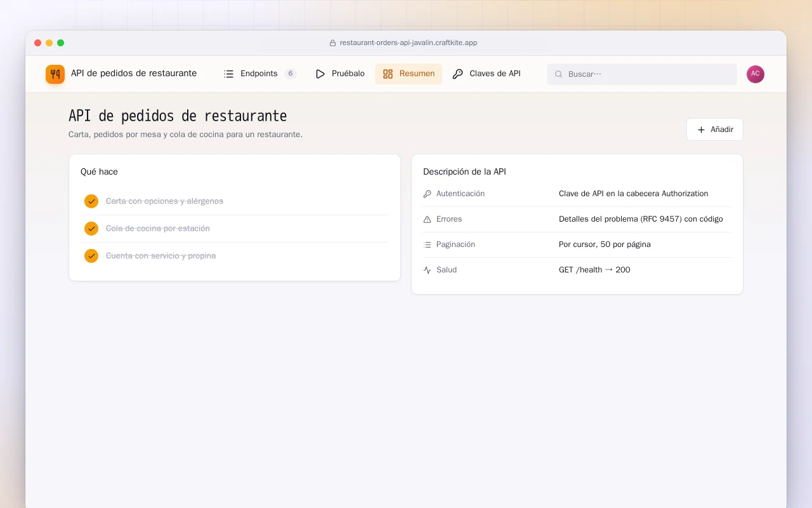812x508 pixels.
Task: Click the Errores row label
Action: pos(449,219)
